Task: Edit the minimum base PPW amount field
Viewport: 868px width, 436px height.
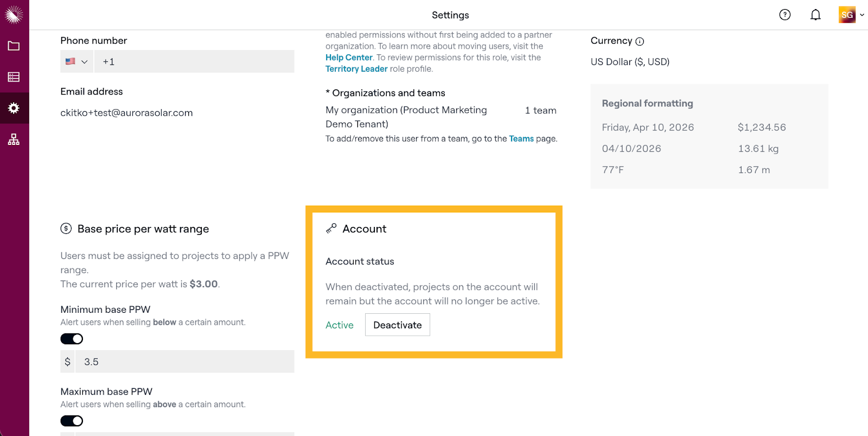Action: tap(184, 362)
